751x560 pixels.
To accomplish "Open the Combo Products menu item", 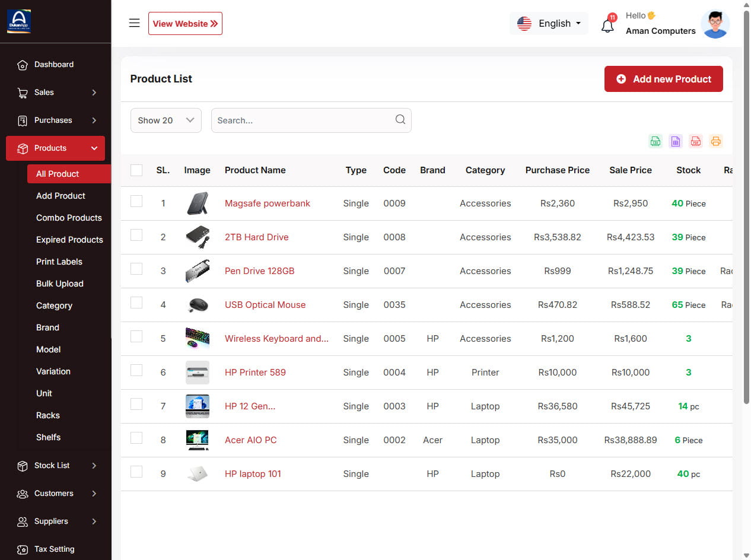I will (x=69, y=218).
